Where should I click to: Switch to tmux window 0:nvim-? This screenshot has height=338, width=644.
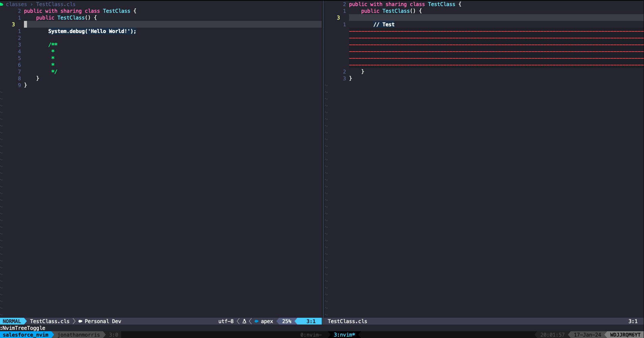pos(311,335)
